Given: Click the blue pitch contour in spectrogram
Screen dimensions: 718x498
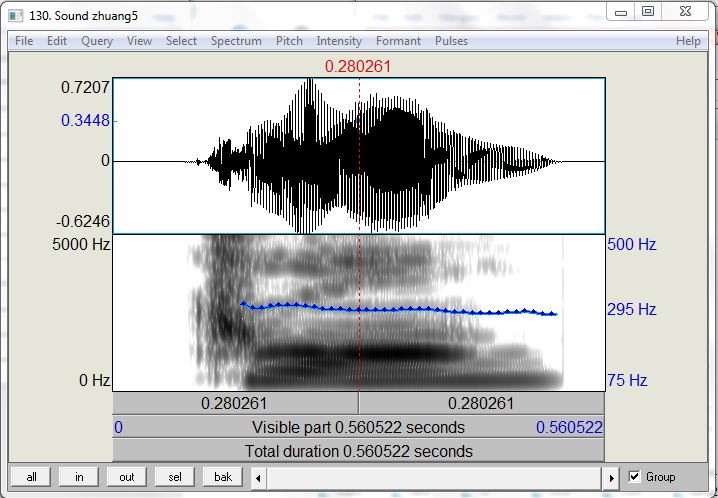Looking at the screenshot, I should click(x=398, y=310).
